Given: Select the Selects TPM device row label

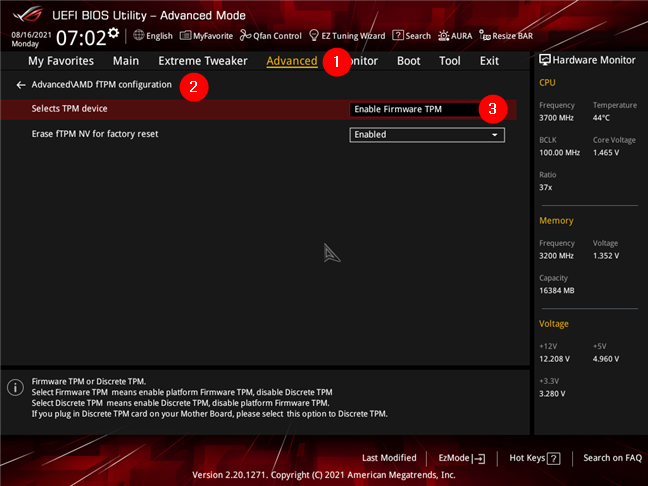Looking at the screenshot, I should pyautogui.click(x=69, y=109).
